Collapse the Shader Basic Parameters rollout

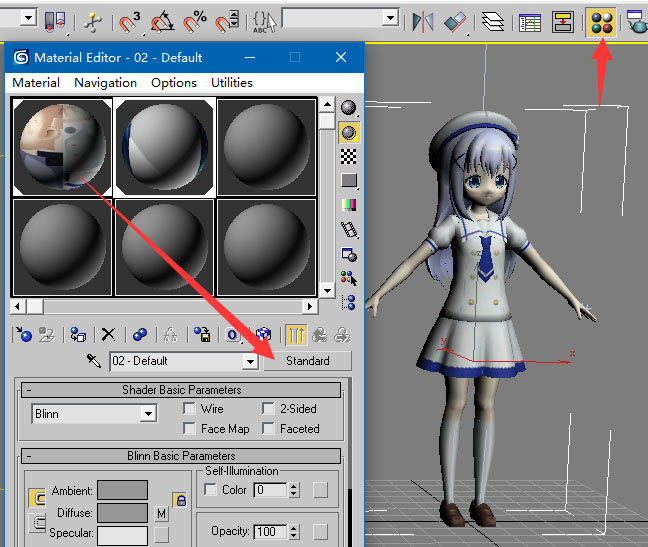click(x=28, y=390)
